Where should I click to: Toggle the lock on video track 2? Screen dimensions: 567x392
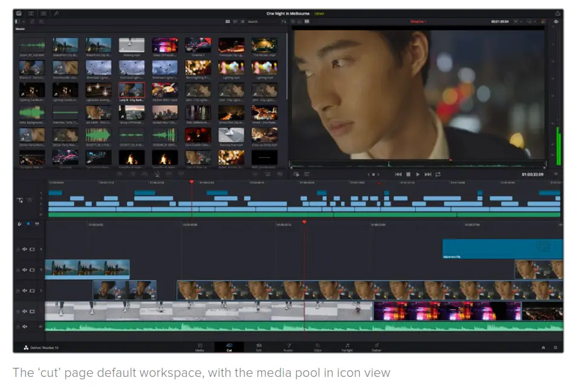(x=18, y=291)
